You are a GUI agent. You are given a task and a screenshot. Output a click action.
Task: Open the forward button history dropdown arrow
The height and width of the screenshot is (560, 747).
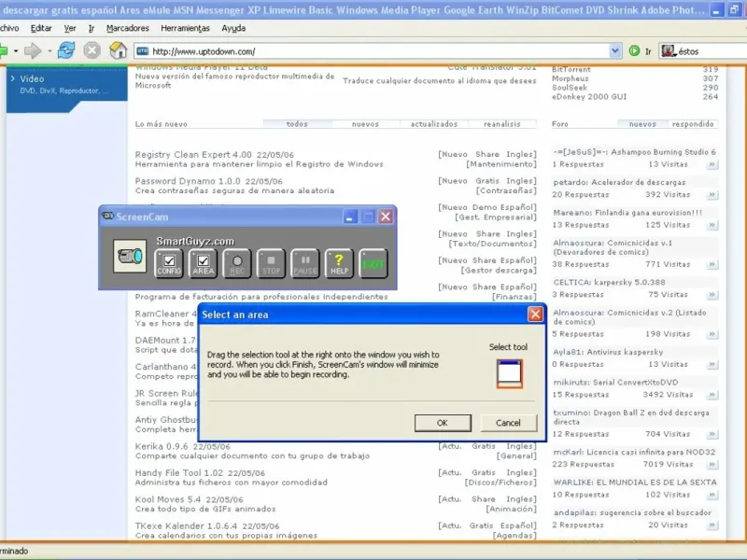tap(49, 51)
